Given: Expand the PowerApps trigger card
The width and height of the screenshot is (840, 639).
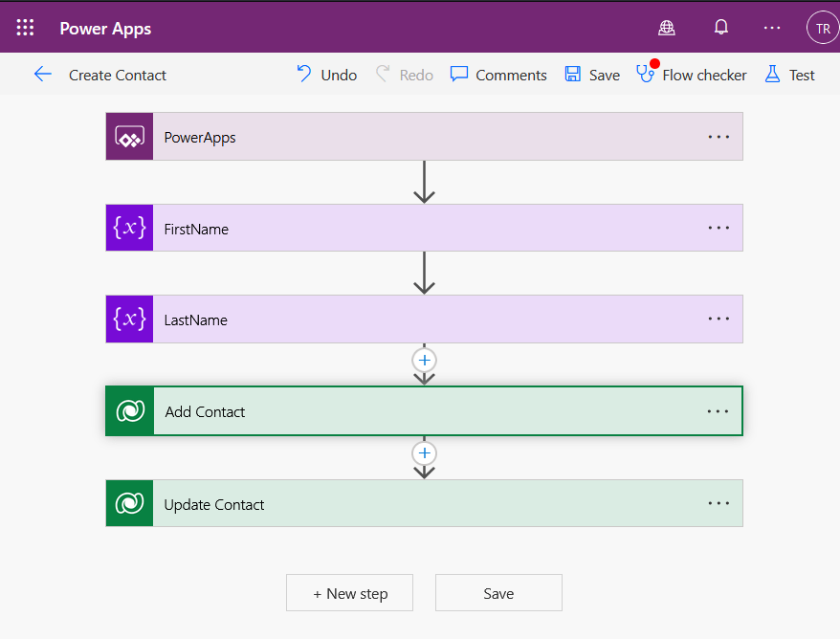Looking at the screenshot, I should 424,137.
